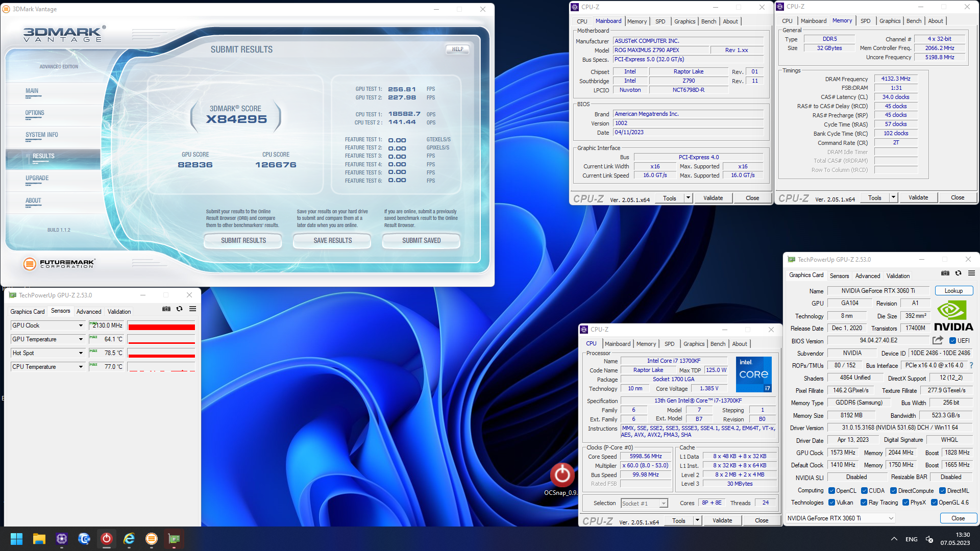Toggle the DirectML checkbox
Image resolution: width=980 pixels, height=551 pixels.
coord(942,491)
